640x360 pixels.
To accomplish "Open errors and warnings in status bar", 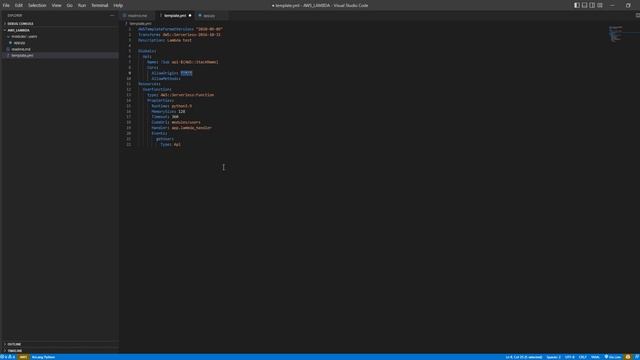I will 8,357.
